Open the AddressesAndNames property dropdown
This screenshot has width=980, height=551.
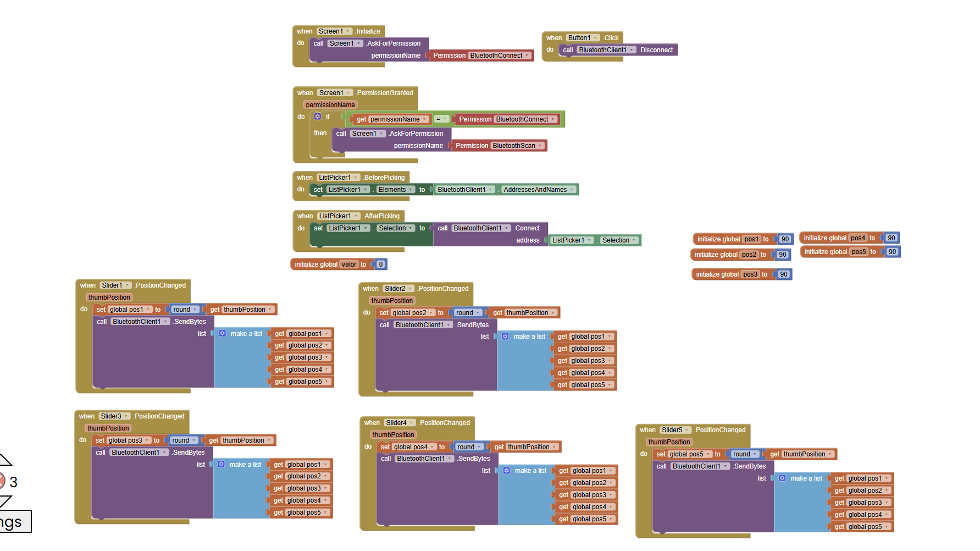[539, 190]
